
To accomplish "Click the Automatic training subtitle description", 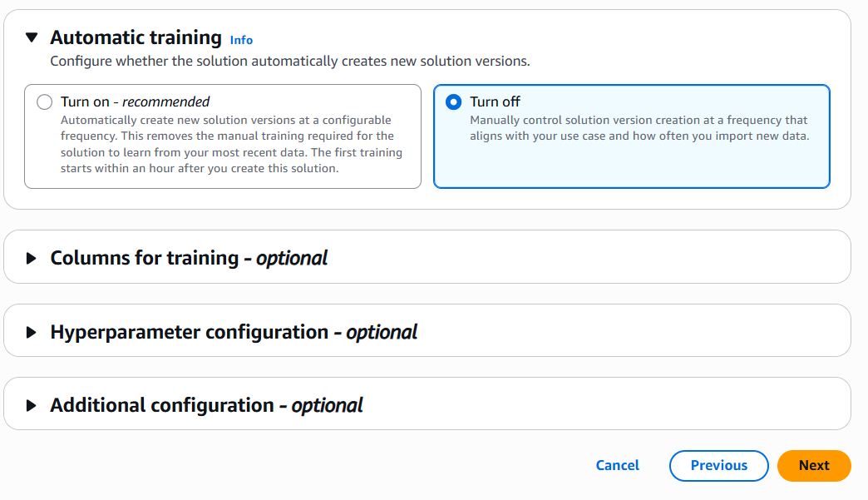I will tap(289, 62).
